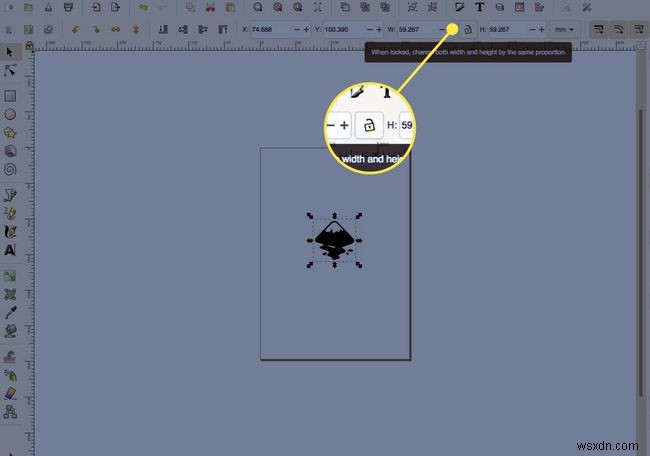
Task: Select the Eraser tool
Action: click(10, 393)
